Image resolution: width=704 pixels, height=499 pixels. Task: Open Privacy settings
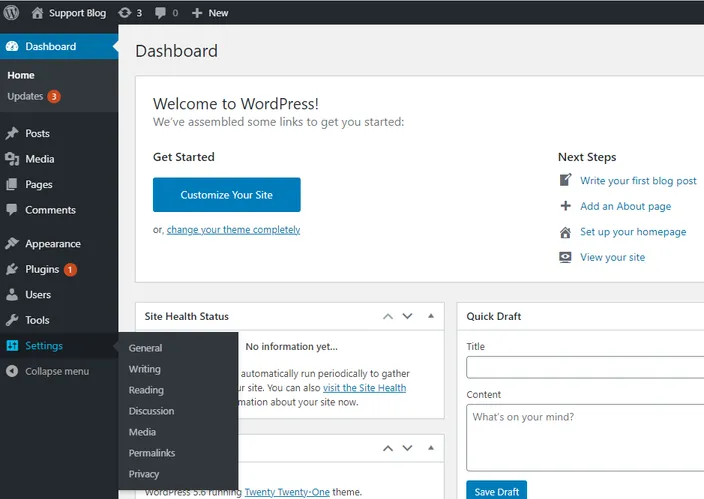[144, 474]
